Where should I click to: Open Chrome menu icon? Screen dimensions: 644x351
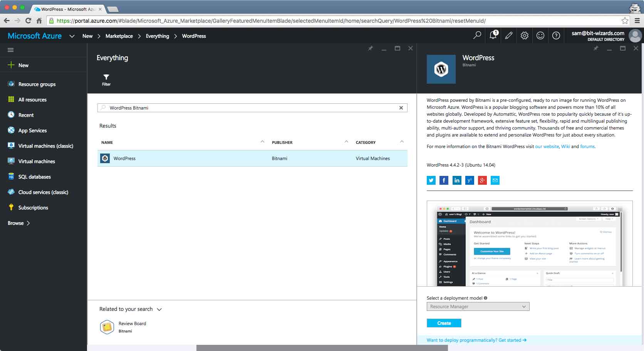[x=637, y=21]
